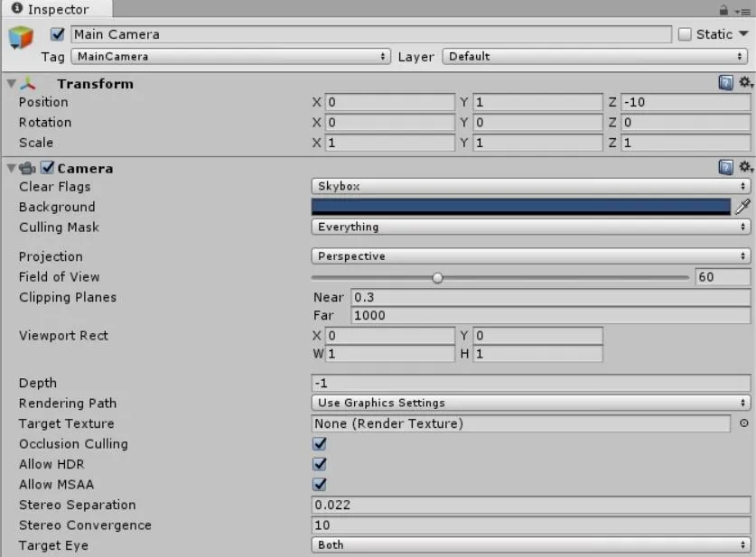Click the Inspector tab info icon
The width and height of the screenshot is (756, 557).
(17, 8)
